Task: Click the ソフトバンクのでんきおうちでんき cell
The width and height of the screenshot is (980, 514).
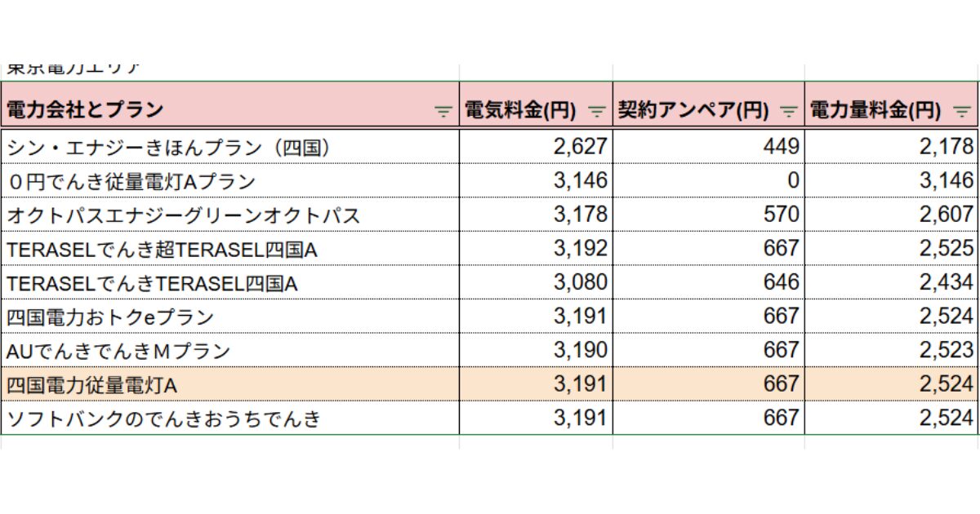Action: [x=230, y=418]
